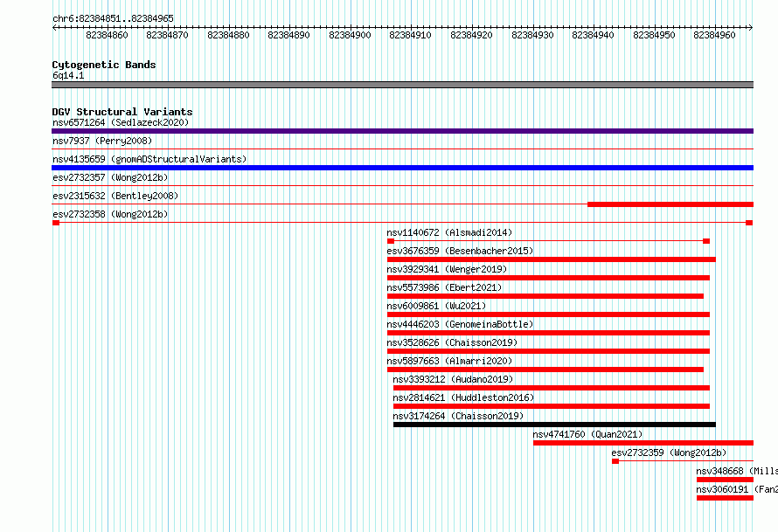Screen dimensions: 778x532
Task: Open the nsv3174264 (Chaisson2019) label
Action: (458, 416)
